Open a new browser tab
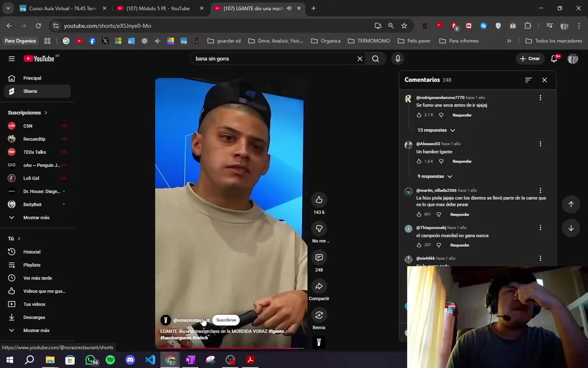 click(x=313, y=8)
